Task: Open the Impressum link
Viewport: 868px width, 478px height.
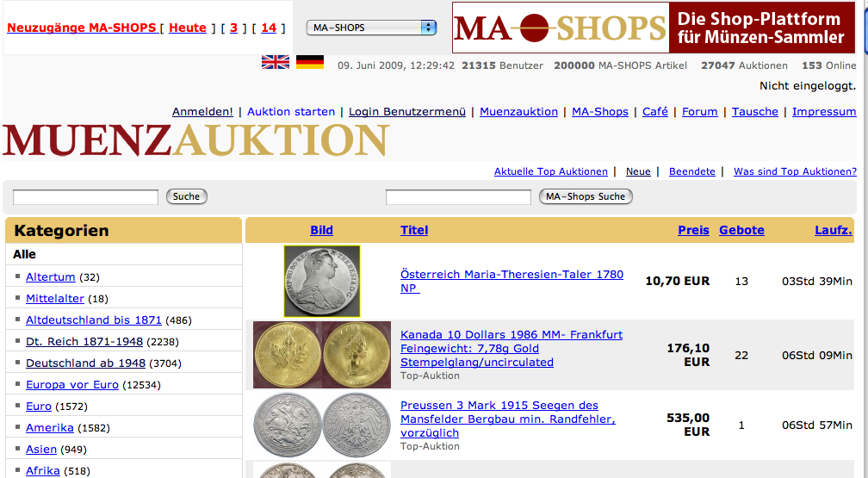Action: [824, 111]
